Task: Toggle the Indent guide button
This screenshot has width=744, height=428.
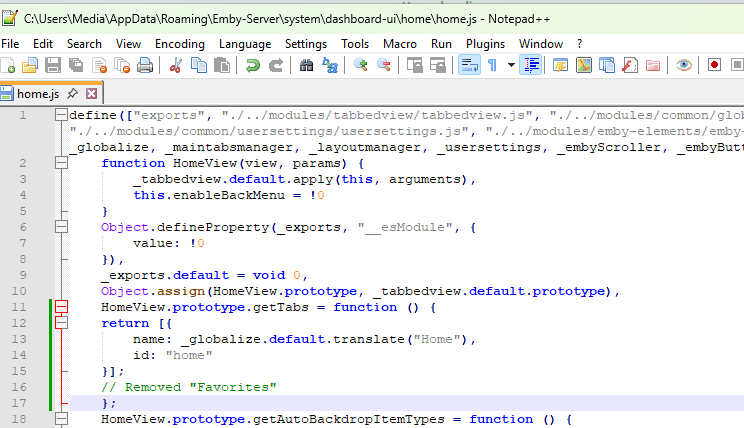Action: [531, 65]
